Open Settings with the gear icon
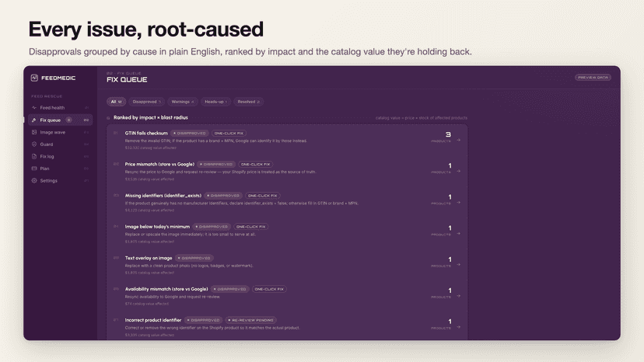This screenshot has width=644, height=362. pos(60,180)
